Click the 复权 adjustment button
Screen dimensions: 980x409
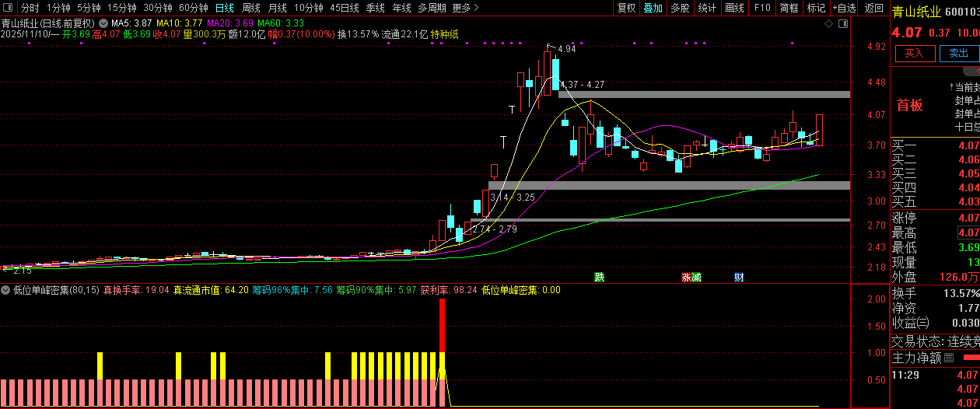pyautogui.click(x=626, y=8)
